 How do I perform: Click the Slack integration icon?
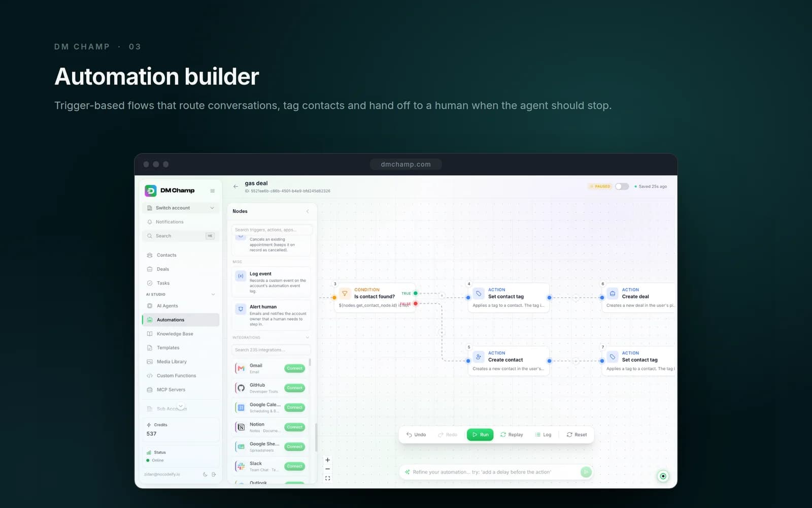pos(241,466)
